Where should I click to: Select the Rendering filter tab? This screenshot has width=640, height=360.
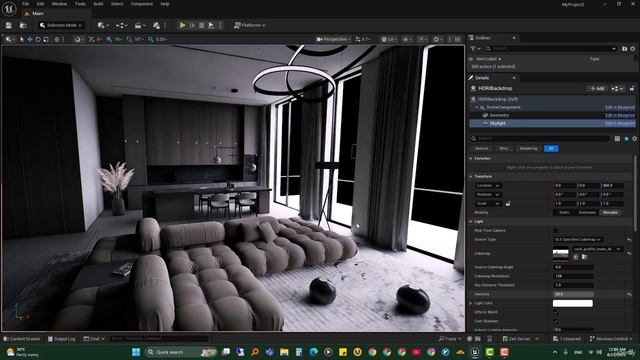(x=528, y=149)
